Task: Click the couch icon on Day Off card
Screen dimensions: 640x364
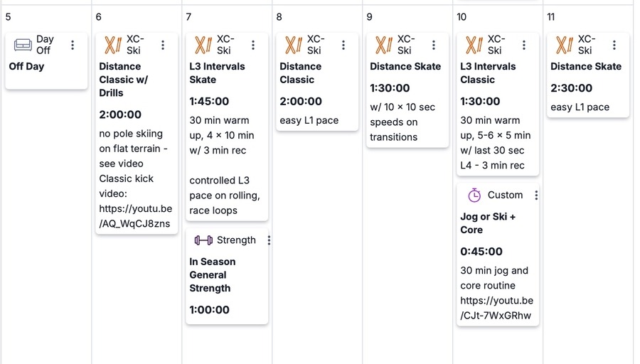Action: click(23, 45)
